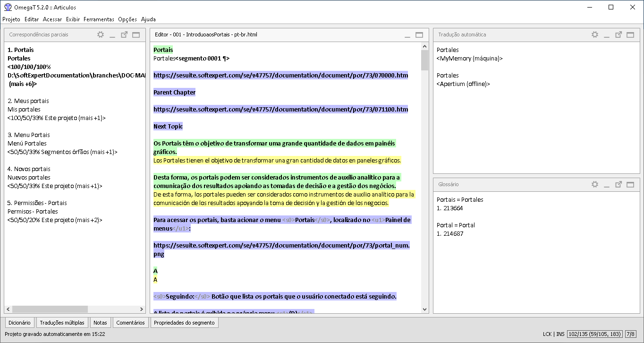
Task: Show the Propriedades do segmento pane
Action: [x=184, y=323]
